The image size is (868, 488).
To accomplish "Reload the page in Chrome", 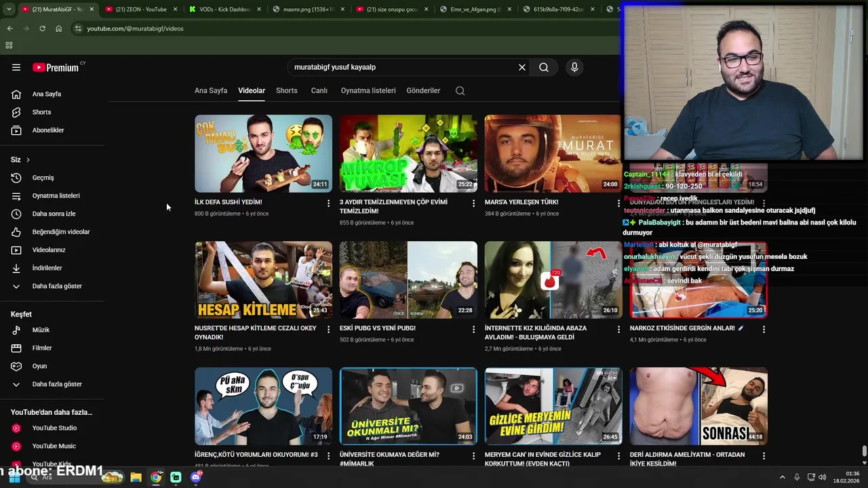I will 42,28.
